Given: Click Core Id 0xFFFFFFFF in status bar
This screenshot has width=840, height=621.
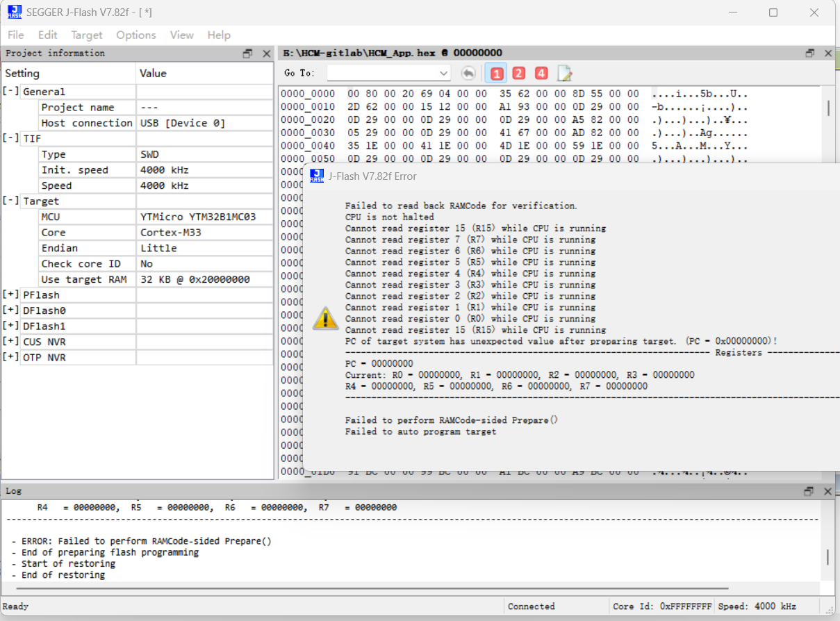Looking at the screenshot, I should tap(662, 606).
